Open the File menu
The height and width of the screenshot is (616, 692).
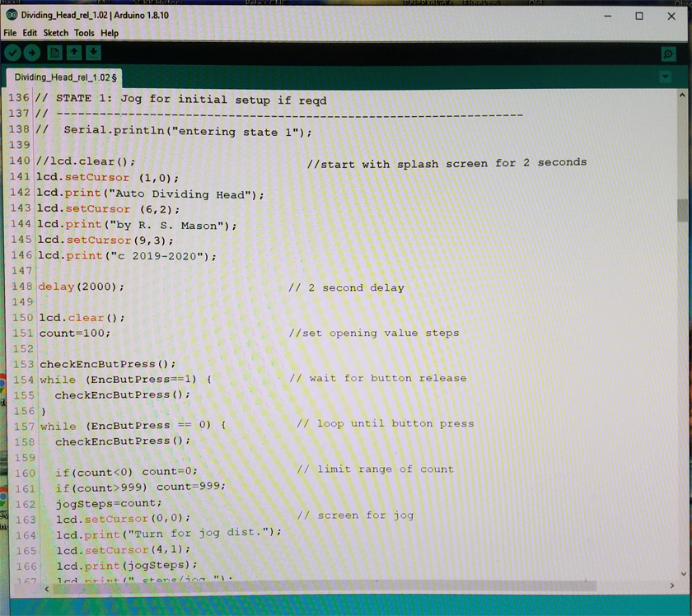[10, 33]
